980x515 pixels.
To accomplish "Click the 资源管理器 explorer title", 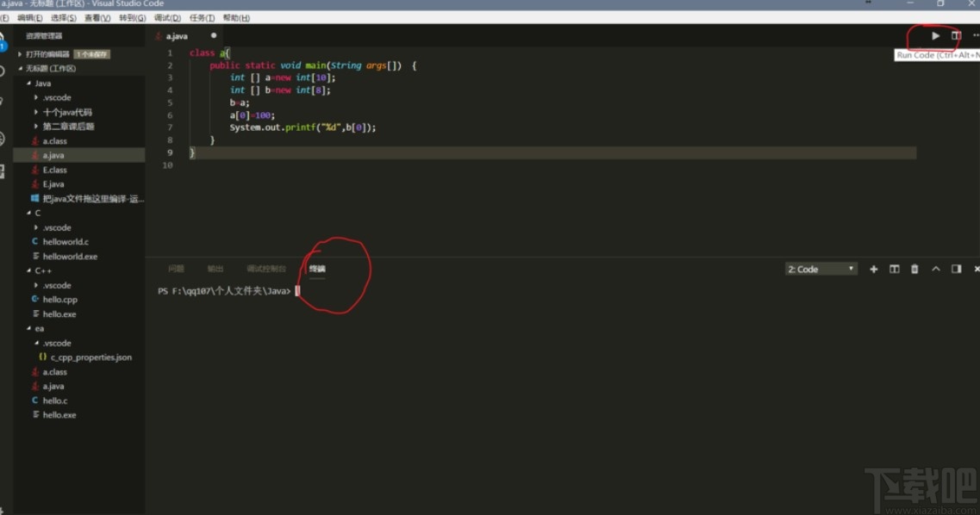I will [44, 36].
